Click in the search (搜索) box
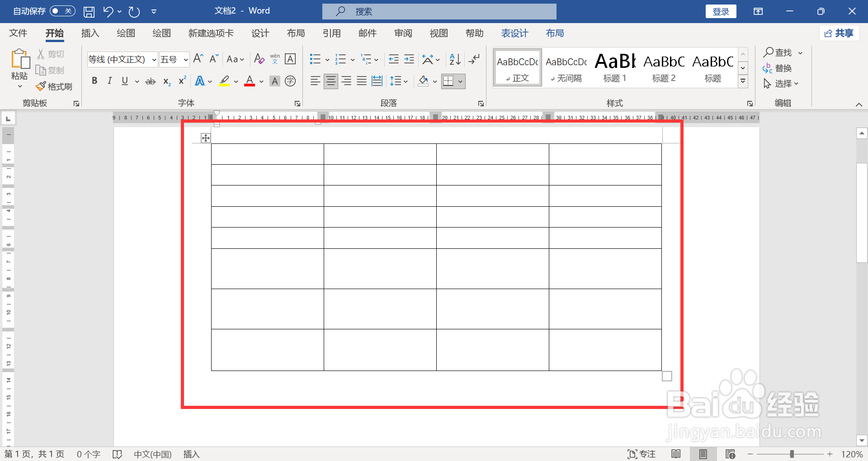 439,11
